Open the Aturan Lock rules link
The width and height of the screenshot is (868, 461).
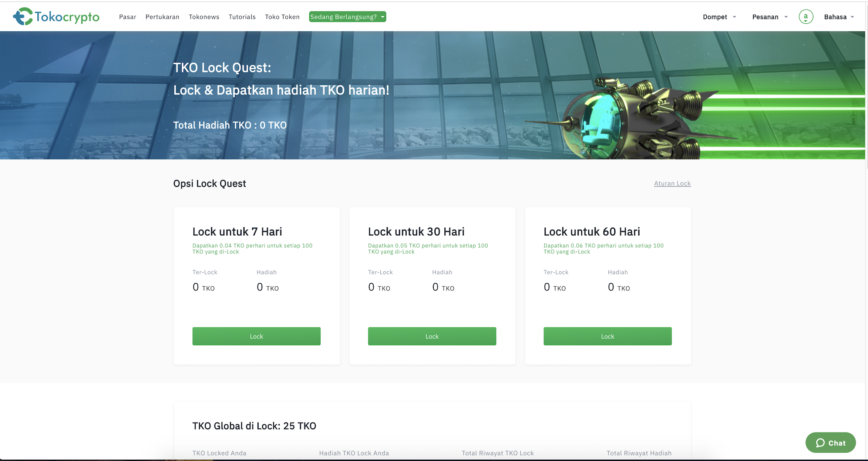click(672, 183)
